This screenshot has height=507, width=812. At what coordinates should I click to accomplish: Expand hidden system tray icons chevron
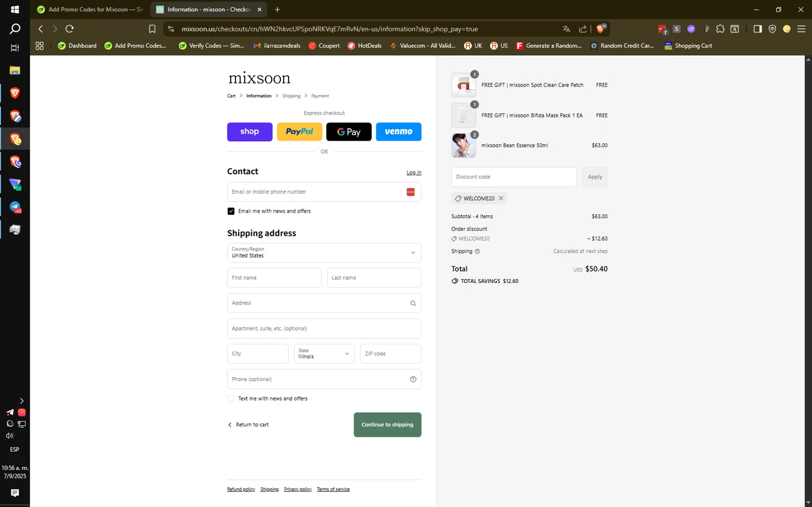click(x=22, y=401)
